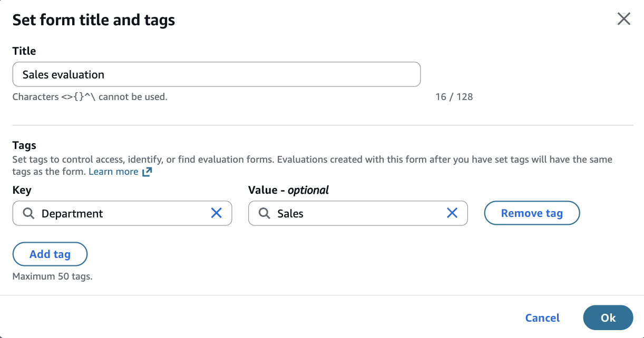
Task: Cancel the form title changes
Action: (x=542, y=318)
